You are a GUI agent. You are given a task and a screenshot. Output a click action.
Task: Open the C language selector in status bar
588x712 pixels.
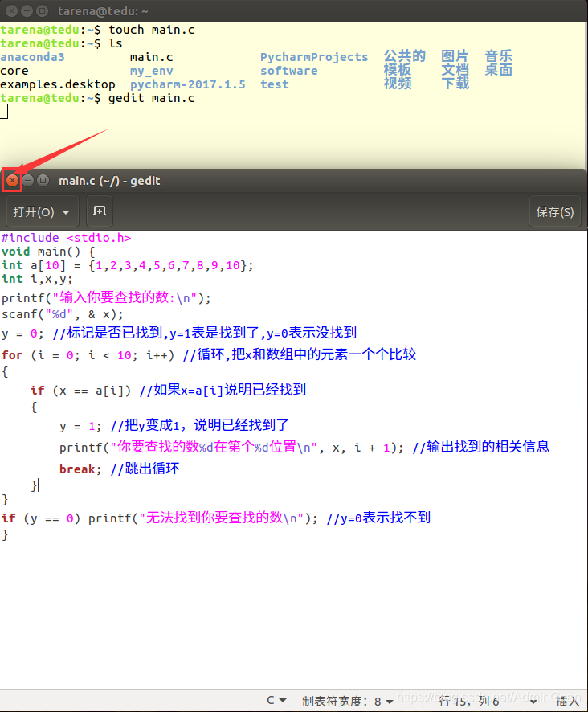pos(276,700)
